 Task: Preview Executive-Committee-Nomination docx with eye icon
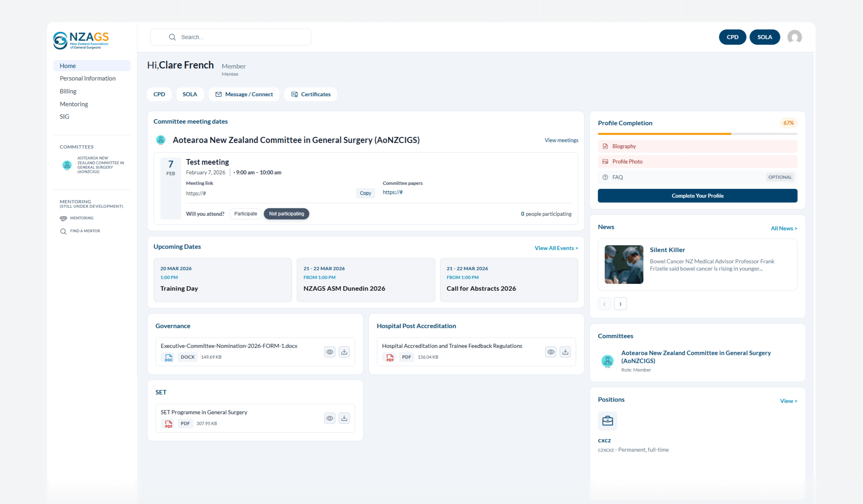pos(330,352)
